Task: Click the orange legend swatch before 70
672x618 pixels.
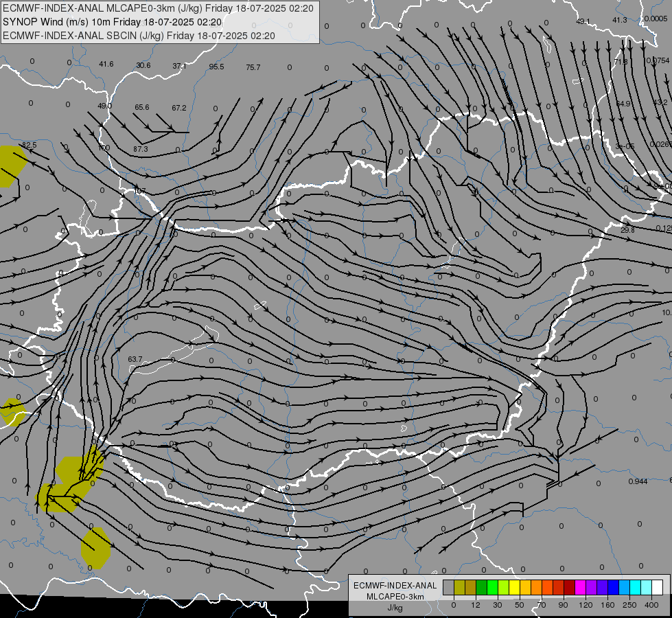Action: pos(537,587)
